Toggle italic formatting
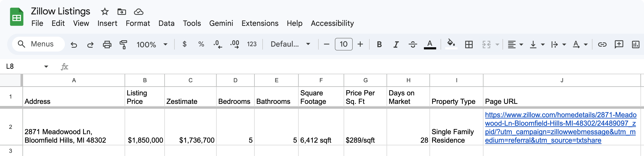This screenshot has width=644, height=156. (396, 45)
